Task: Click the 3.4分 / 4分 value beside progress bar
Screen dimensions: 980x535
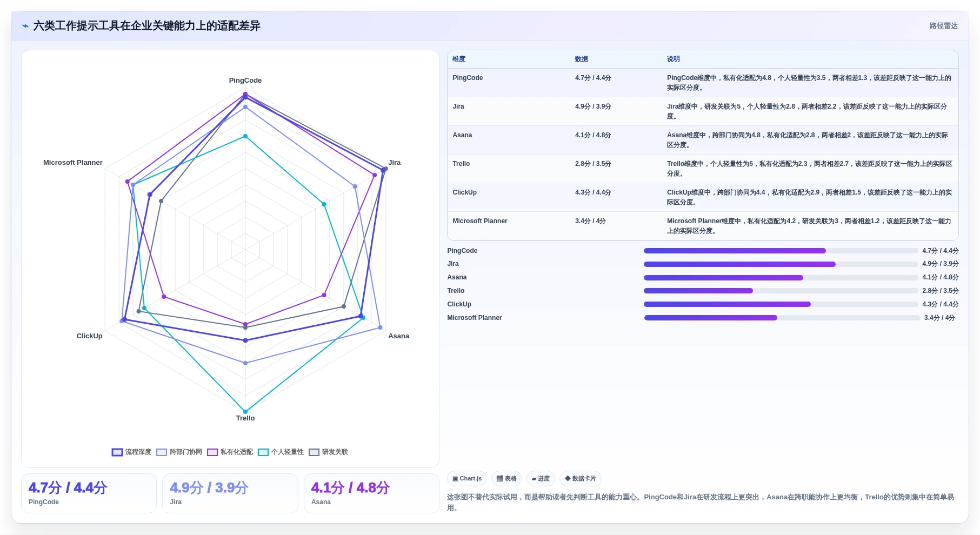Action: pos(939,318)
